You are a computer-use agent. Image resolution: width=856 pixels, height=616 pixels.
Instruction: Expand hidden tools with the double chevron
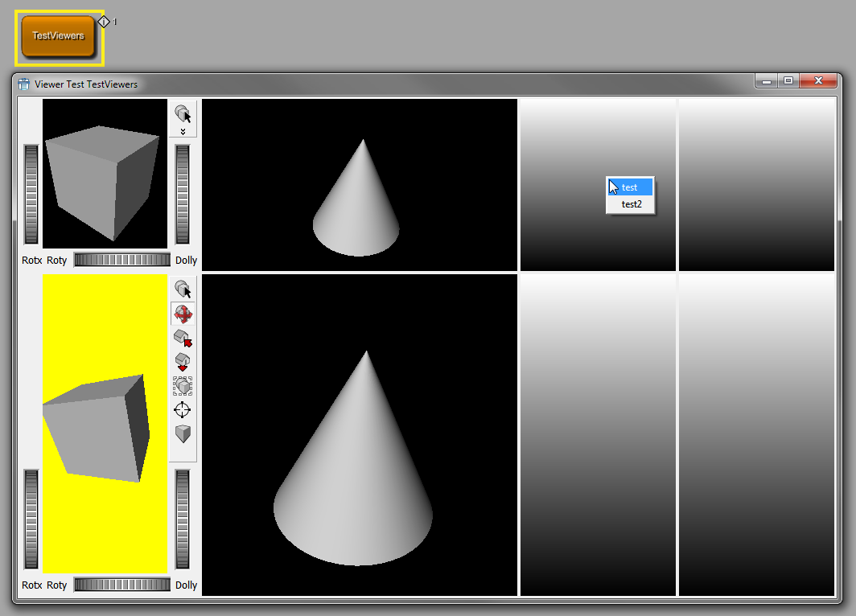pyautogui.click(x=183, y=131)
